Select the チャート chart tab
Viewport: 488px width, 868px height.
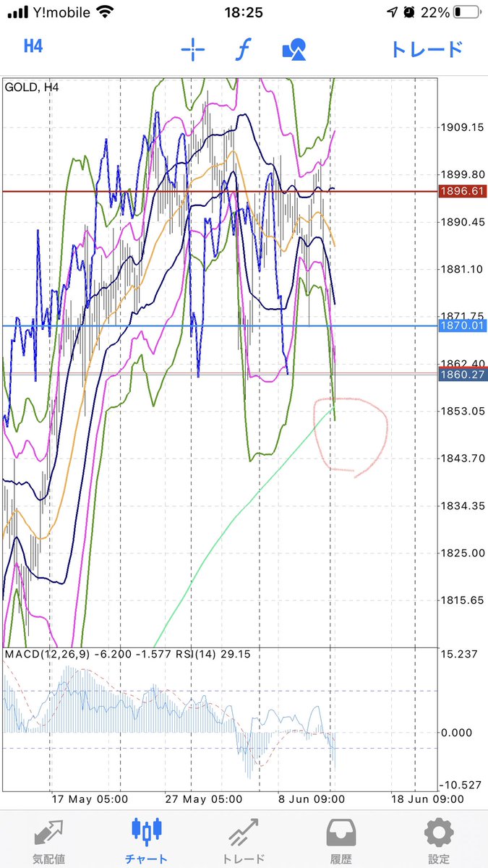146,841
